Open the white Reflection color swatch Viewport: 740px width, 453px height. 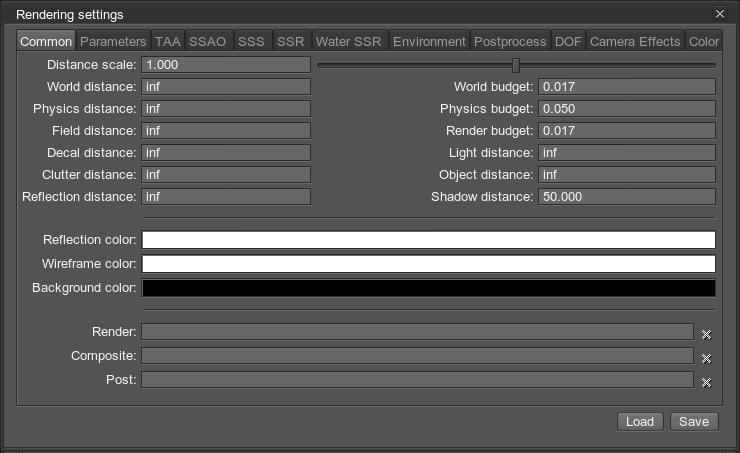(428, 240)
